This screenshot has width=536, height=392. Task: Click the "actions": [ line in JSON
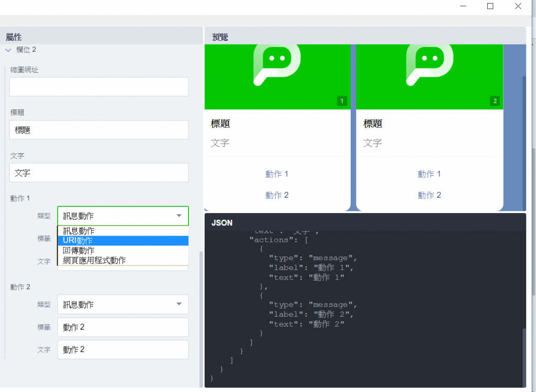click(278, 240)
